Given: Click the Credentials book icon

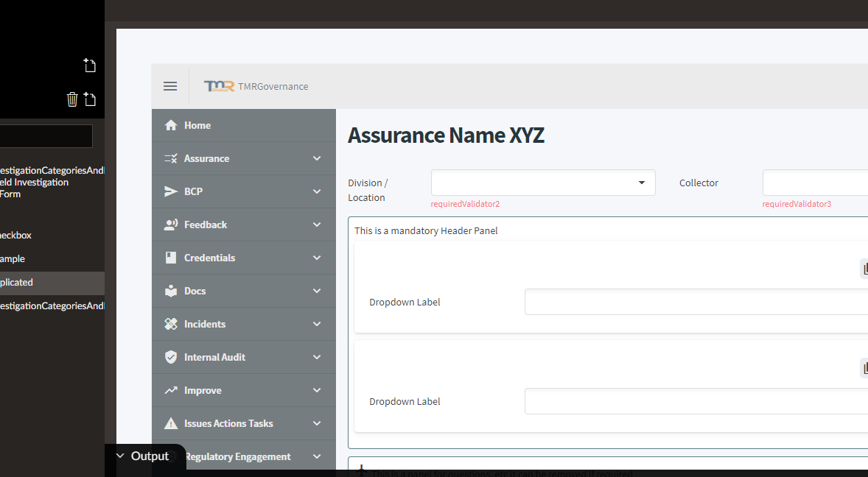Looking at the screenshot, I should coord(171,258).
